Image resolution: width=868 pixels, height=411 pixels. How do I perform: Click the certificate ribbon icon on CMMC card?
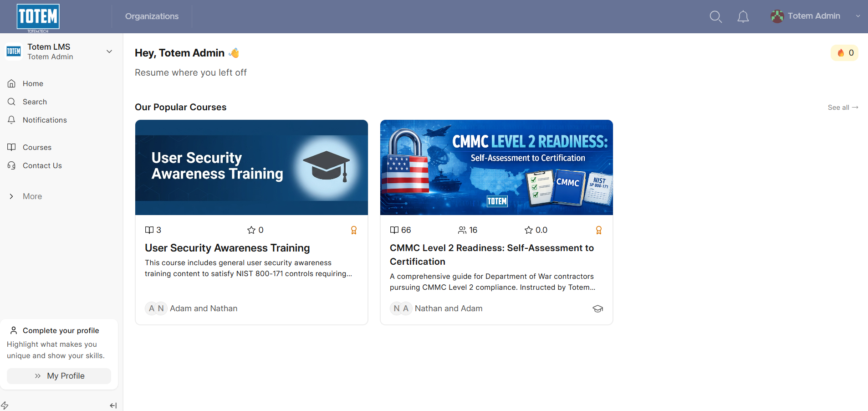(x=599, y=230)
